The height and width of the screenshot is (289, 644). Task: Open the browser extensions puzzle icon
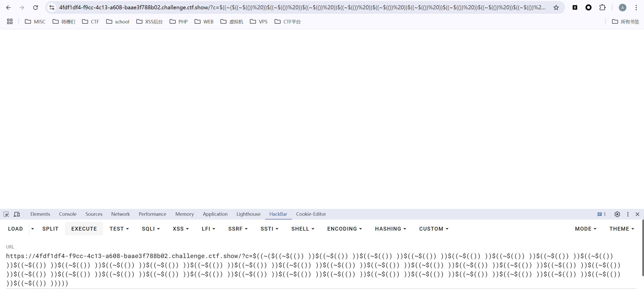pyautogui.click(x=602, y=8)
